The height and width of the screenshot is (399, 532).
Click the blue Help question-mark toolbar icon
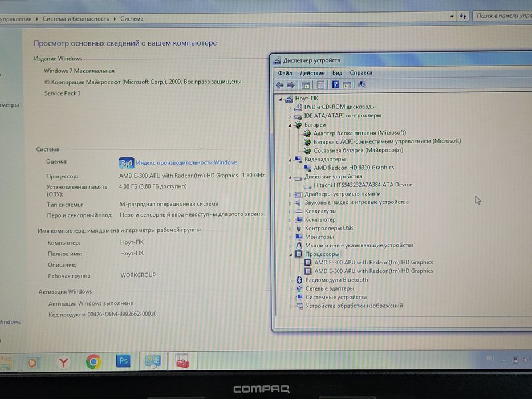335,85
